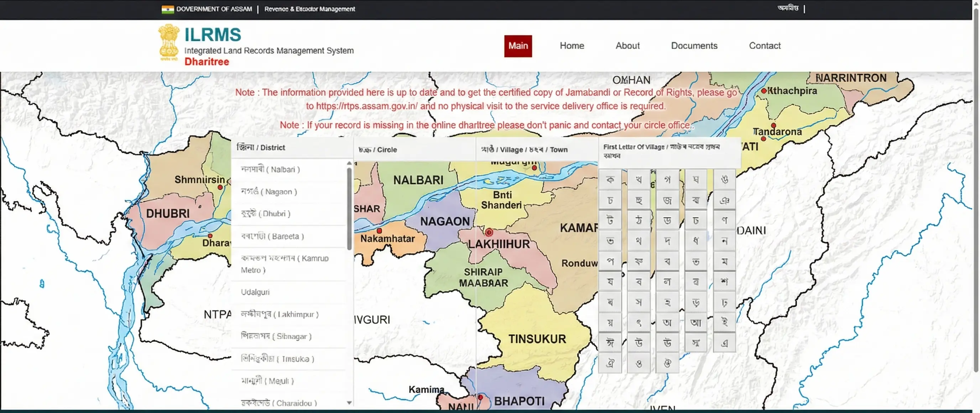The image size is (980, 413).
Task: Select Lakhimpur district entry
Action: coord(280,314)
